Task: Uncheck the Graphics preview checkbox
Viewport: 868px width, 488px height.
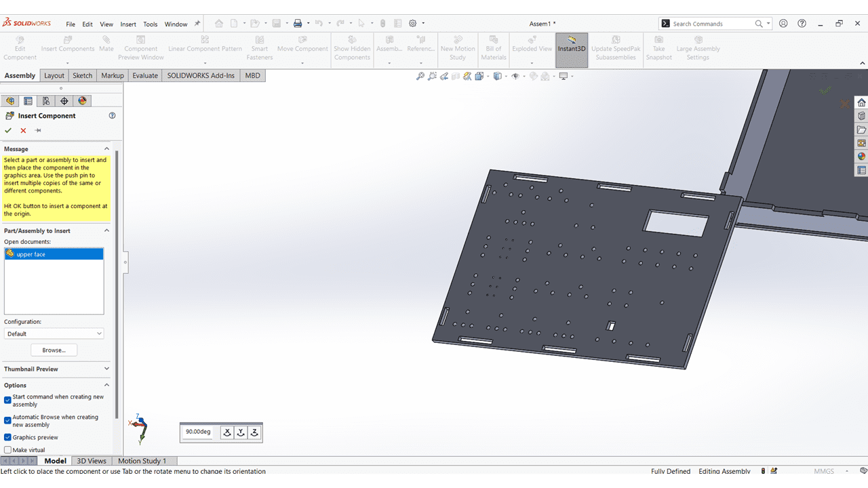Action: [x=7, y=437]
